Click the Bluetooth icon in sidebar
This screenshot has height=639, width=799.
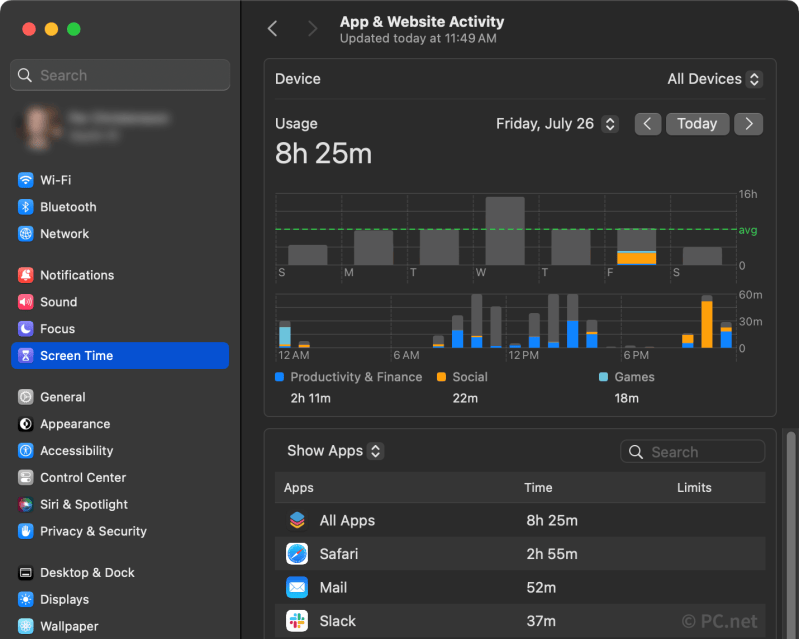pos(25,207)
